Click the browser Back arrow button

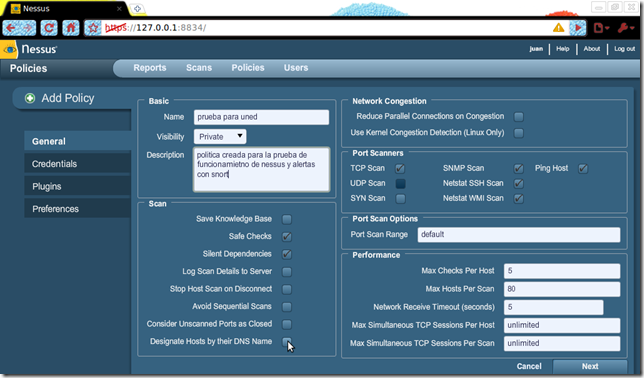click(11, 28)
